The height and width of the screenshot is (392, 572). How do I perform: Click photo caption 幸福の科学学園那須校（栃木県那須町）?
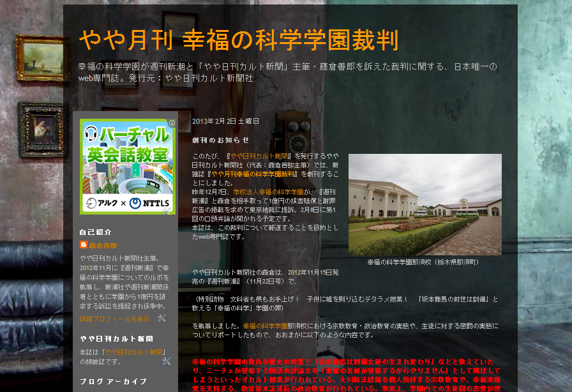pyautogui.click(x=425, y=262)
